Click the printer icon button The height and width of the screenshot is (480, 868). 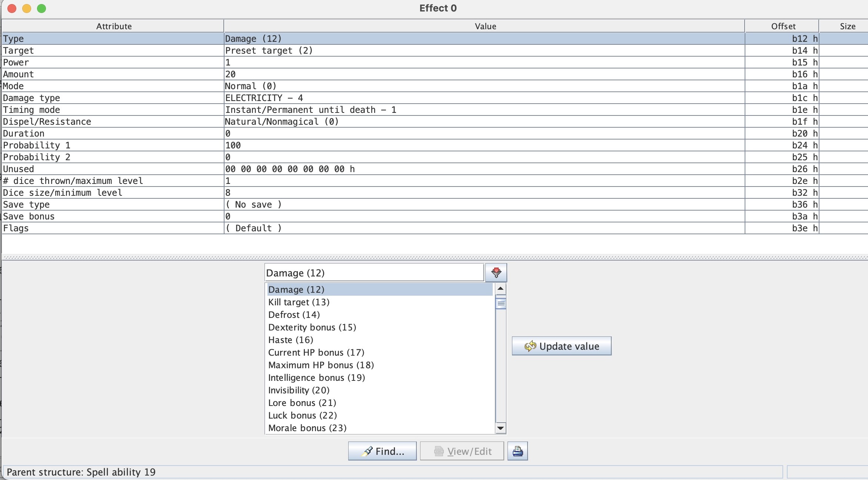pos(518,451)
